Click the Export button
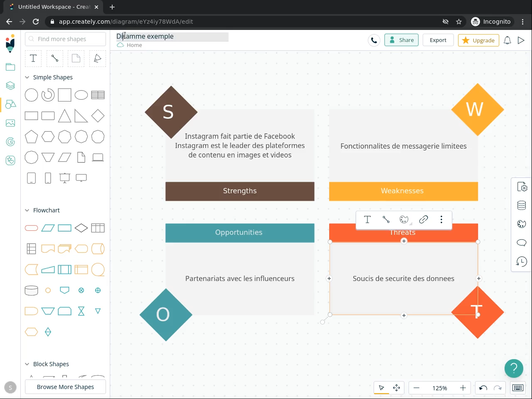The width and height of the screenshot is (532, 399). pos(438,40)
